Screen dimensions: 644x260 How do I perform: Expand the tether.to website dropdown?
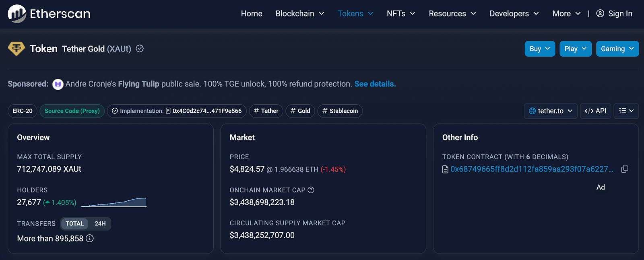coord(550,111)
